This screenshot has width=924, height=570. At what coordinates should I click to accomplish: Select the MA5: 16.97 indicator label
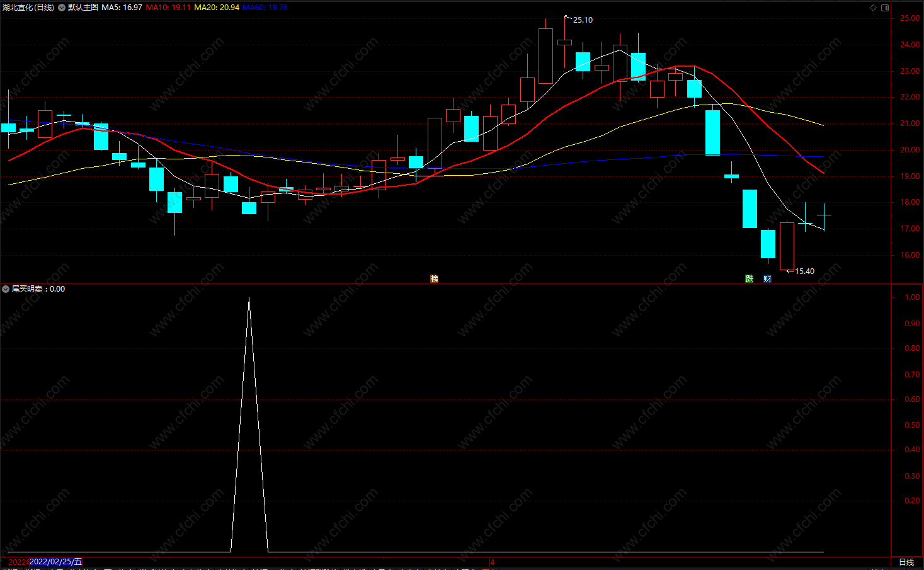pyautogui.click(x=122, y=8)
